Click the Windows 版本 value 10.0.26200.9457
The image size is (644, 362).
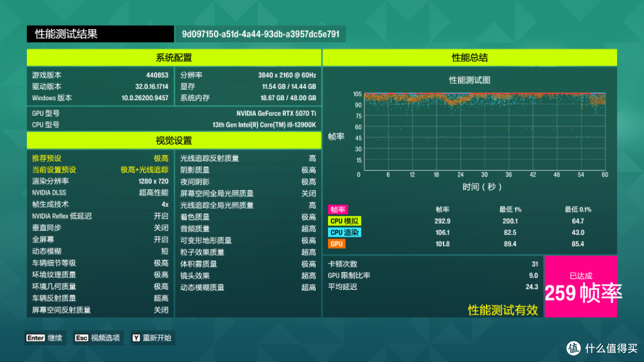coord(144,98)
